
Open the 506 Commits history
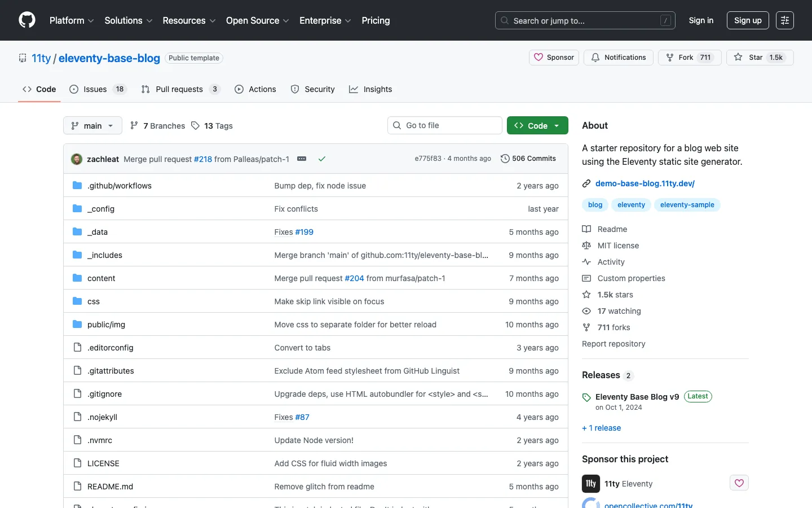(528, 159)
